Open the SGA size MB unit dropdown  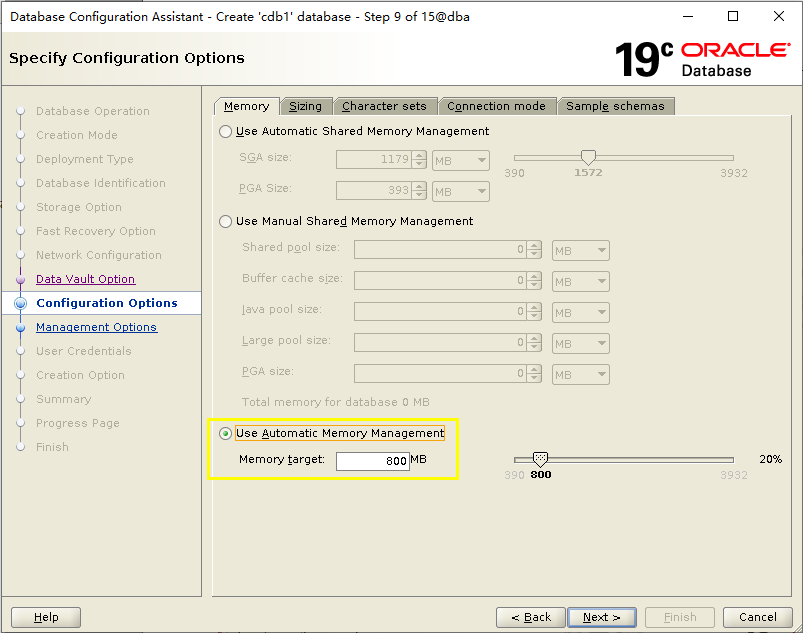click(x=461, y=160)
